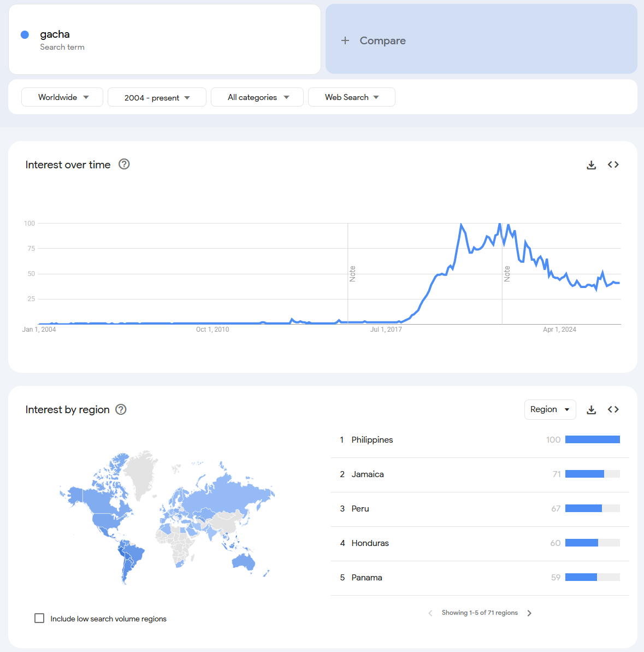Edit the gacha search term box
644x652 pixels.
click(x=164, y=39)
